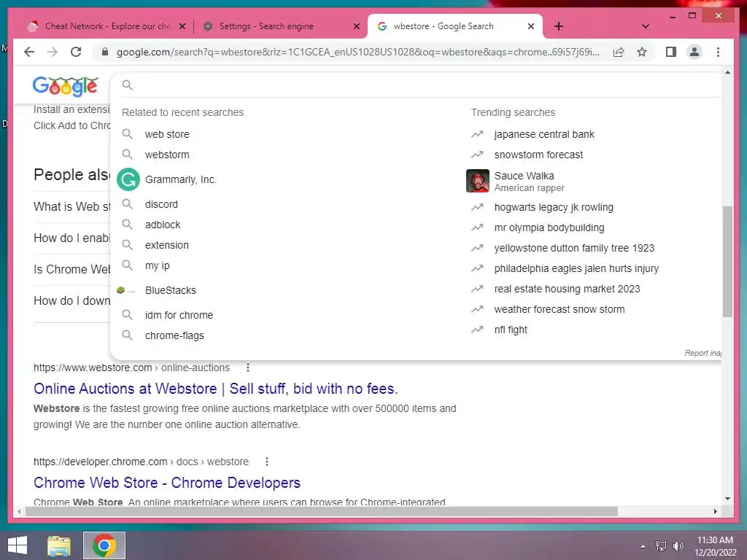Open trending search 'nfl fight'
The image size is (747, 560).
[x=511, y=330]
